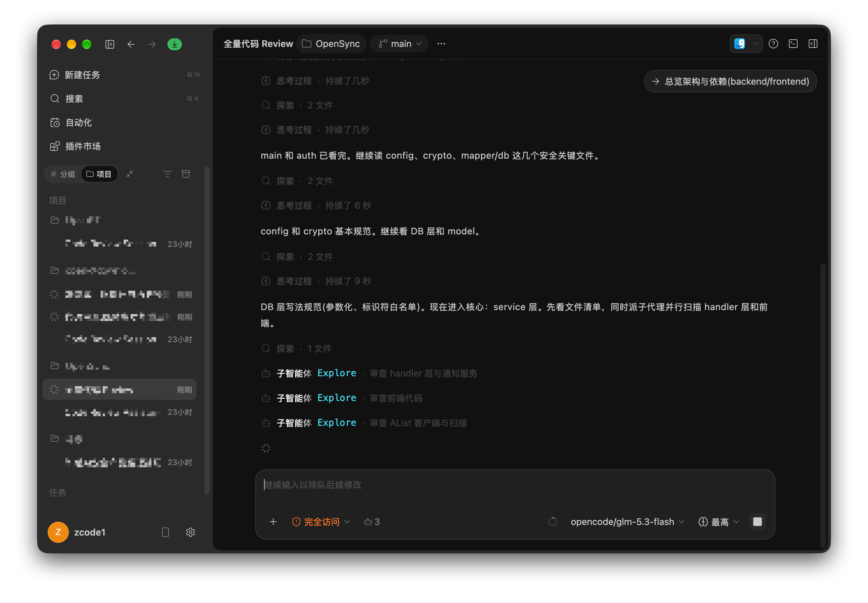Open the three-dot more options menu
868x603 pixels.
coord(441,44)
